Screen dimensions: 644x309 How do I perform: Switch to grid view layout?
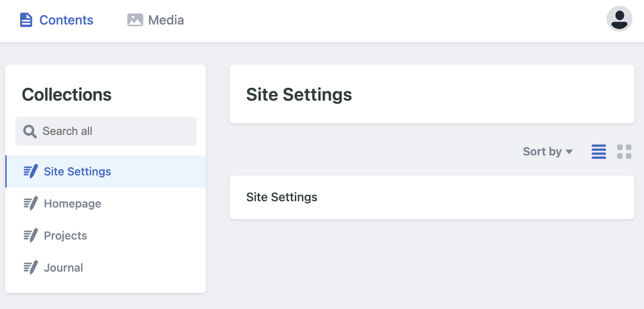[x=624, y=151]
